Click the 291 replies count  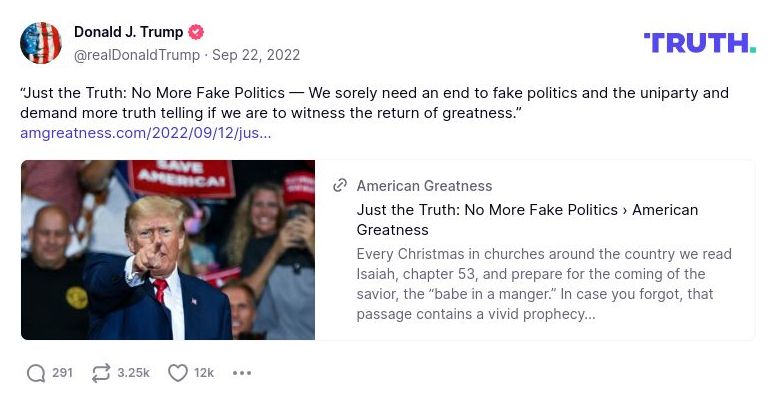(x=62, y=373)
